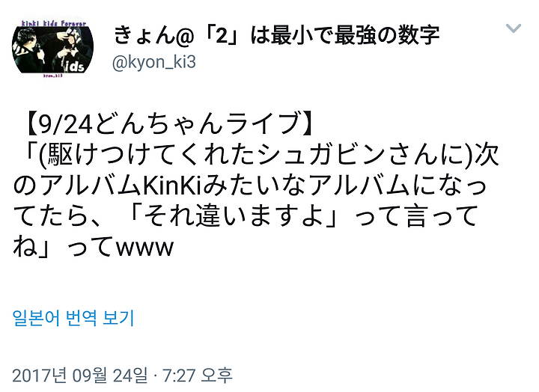Click display name きょん@「2」は最小で最強の数字

tap(276, 35)
